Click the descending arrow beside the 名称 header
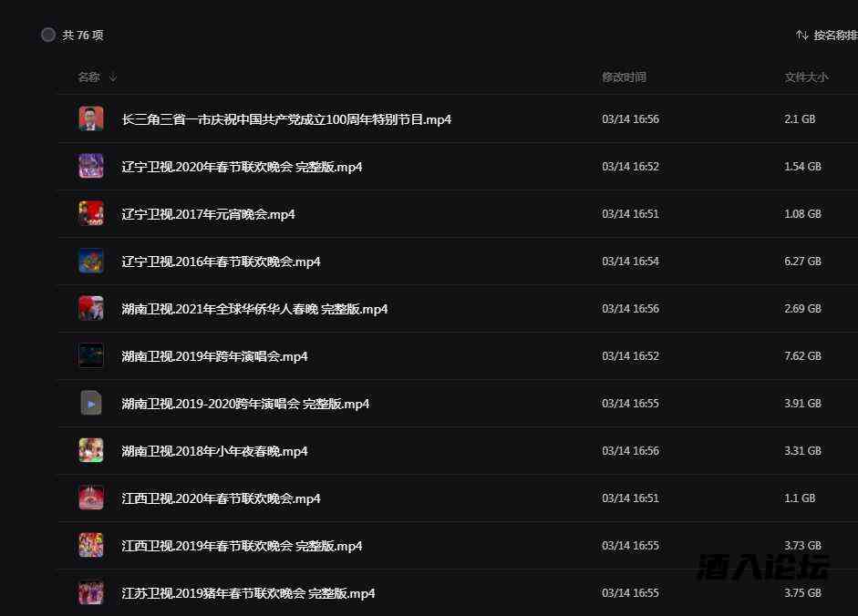This screenshot has width=858, height=616. [111, 77]
